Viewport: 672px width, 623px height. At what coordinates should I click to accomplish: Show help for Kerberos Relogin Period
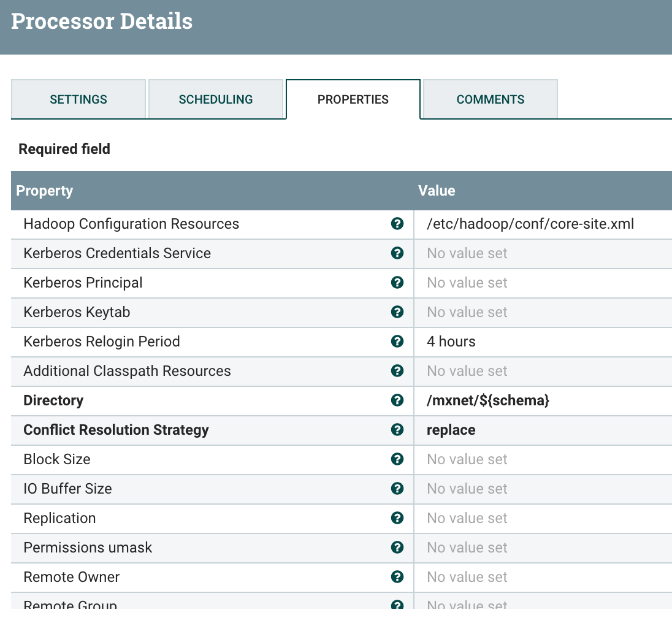click(397, 342)
